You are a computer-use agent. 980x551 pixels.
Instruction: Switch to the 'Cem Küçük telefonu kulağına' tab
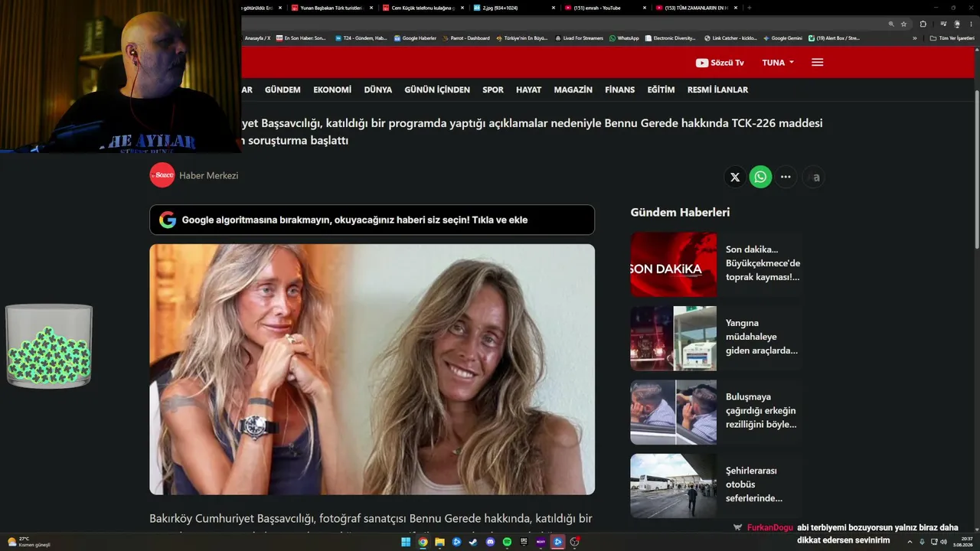(x=423, y=8)
